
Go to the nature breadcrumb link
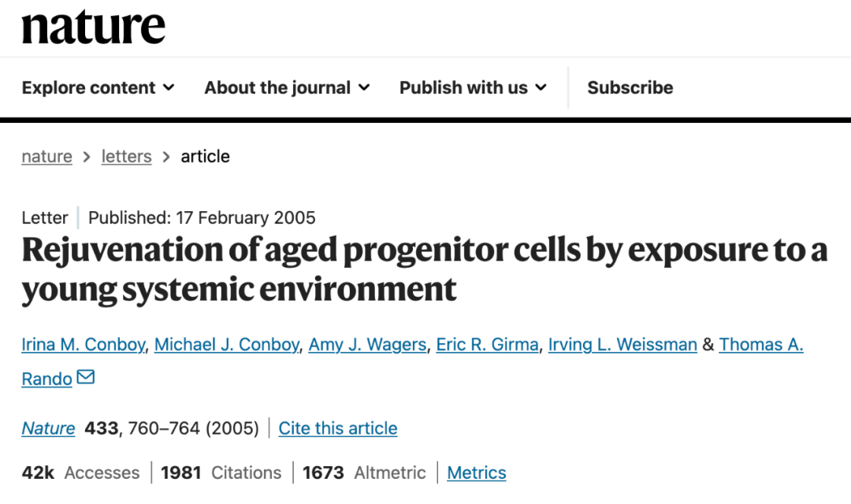(x=46, y=156)
